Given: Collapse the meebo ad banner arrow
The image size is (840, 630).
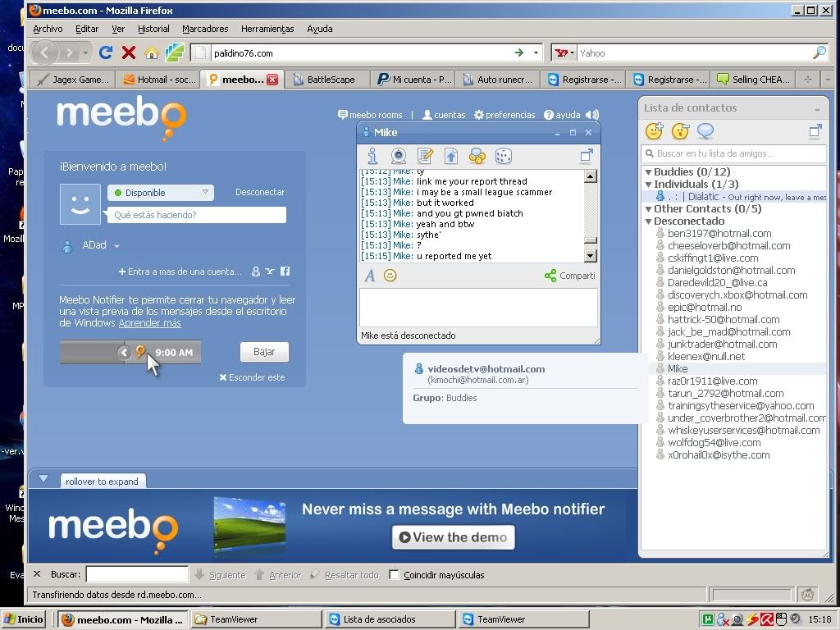Looking at the screenshot, I should tap(43, 478).
